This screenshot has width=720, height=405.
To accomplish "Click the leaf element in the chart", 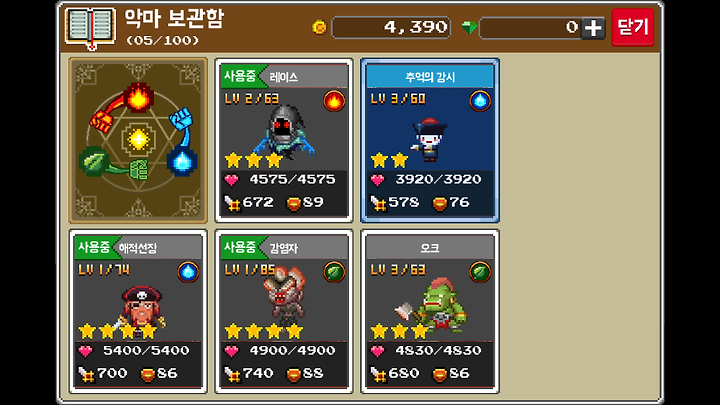I will click(94, 161).
